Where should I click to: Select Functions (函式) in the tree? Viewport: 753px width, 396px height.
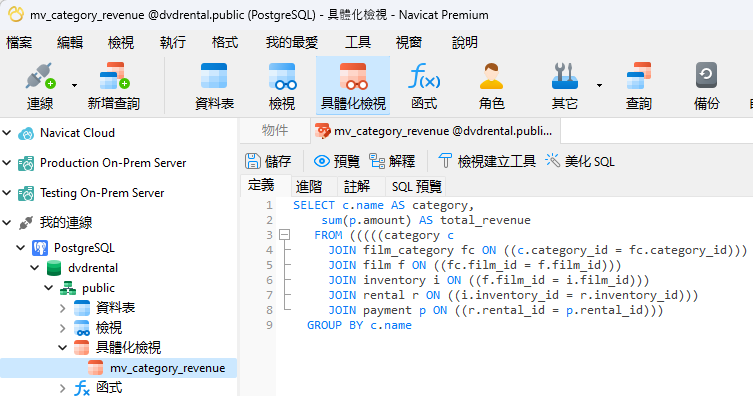coord(109,388)
